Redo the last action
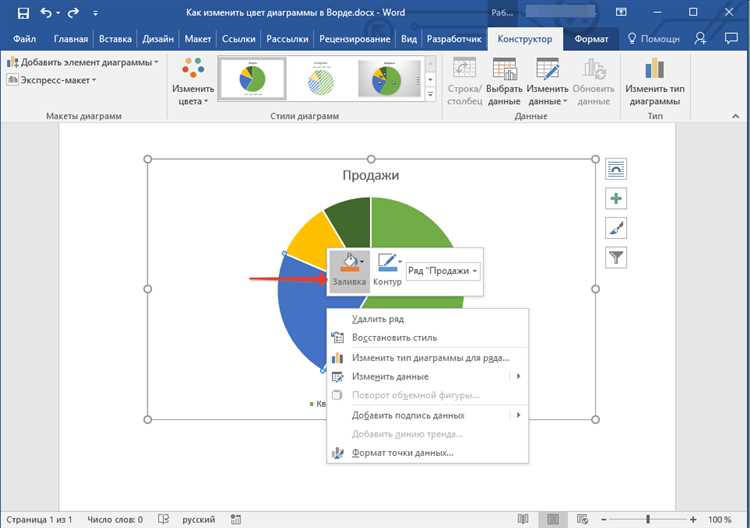The image size is (750, 528). (x=73, y=13)
